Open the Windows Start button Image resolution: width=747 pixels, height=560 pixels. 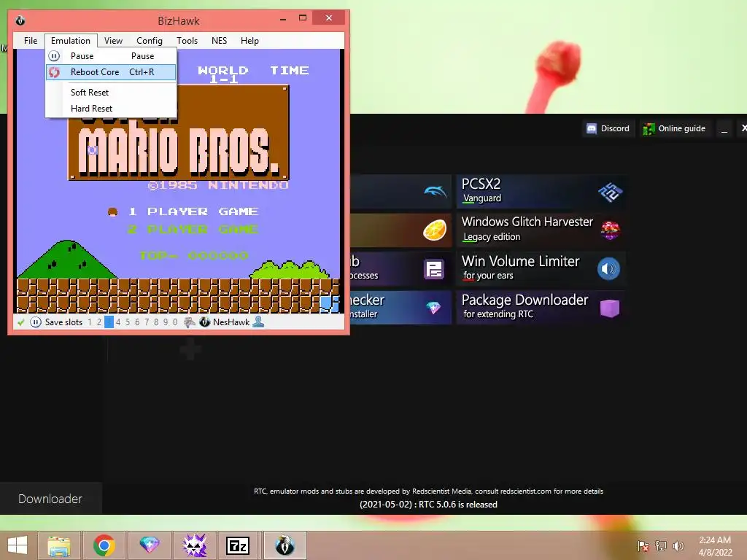point(18,545)
